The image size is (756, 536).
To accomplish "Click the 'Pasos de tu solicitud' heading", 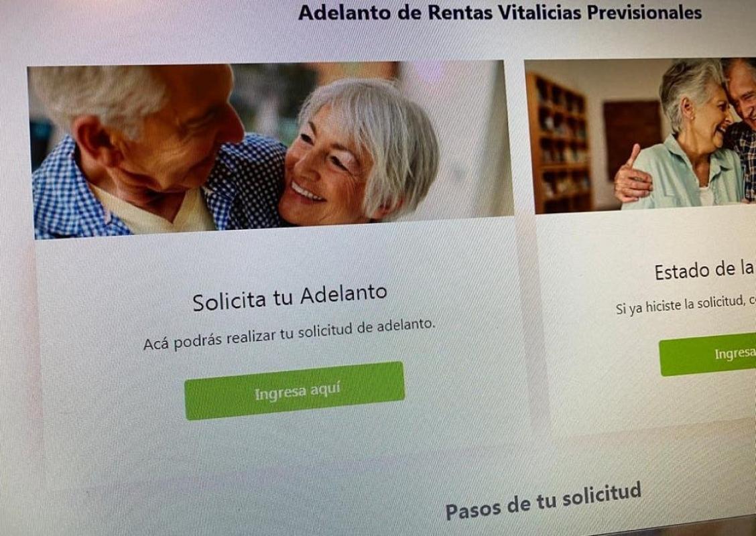I will (x=544, y=501).
